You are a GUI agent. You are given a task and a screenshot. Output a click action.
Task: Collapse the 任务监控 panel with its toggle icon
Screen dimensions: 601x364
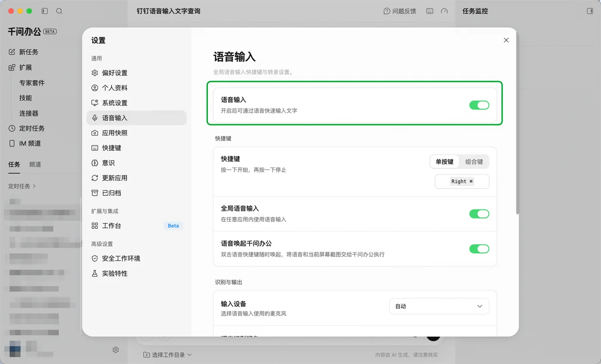(x=590, y=11)
